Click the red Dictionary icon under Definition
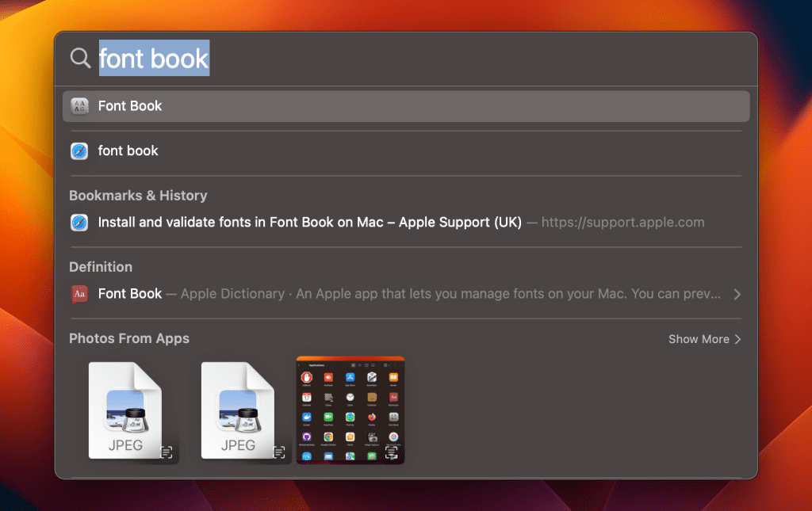The height and width of the screenshot is (511, 812). pos(79,294)
